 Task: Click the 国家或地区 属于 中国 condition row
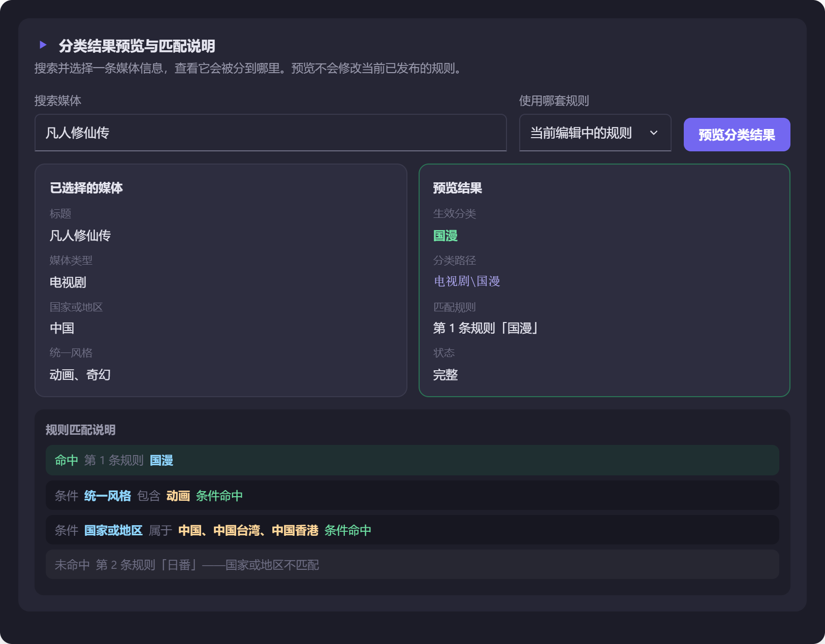click(x=412, y=530)
